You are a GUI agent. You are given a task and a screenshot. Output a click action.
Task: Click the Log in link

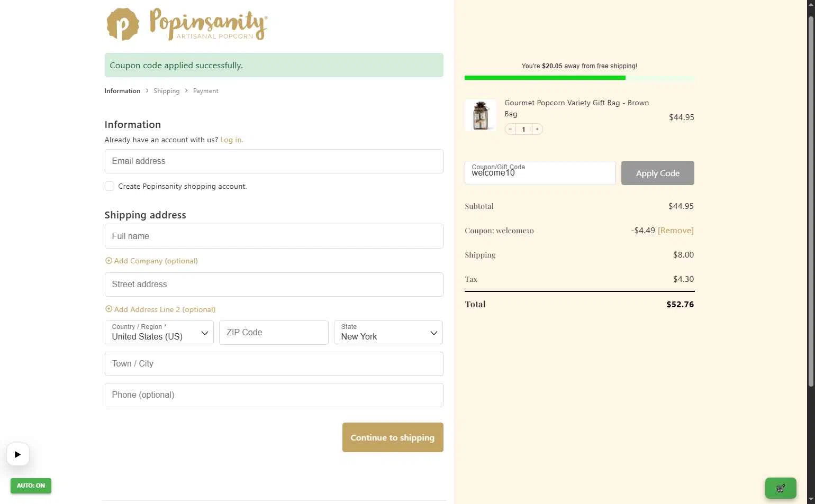pos(232,140)
